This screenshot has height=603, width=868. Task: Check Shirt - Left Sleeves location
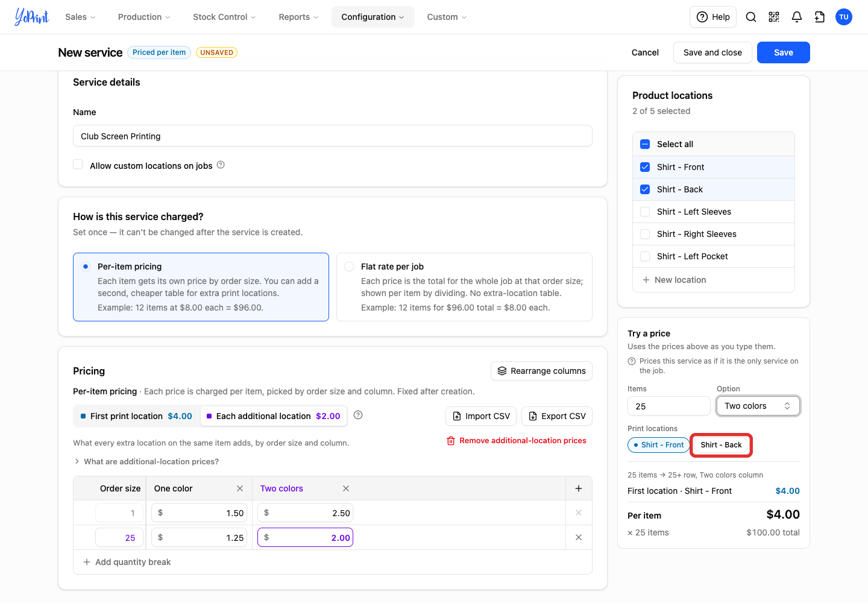coord(645,212)
